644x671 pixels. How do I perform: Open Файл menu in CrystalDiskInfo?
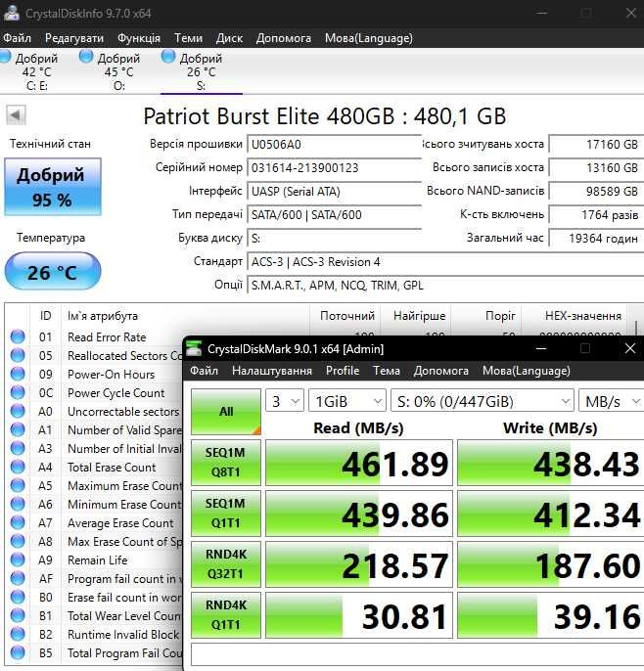coord(17,38)
